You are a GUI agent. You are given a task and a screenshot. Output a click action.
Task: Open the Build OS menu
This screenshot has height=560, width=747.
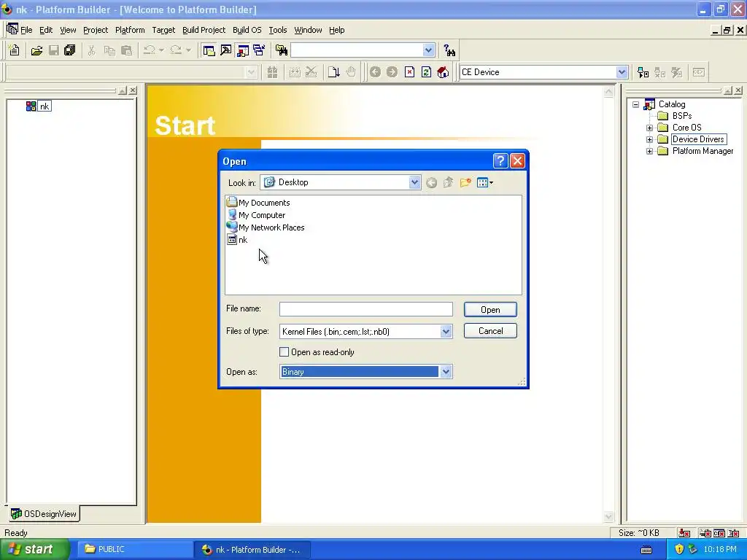pyautogui.click(x=247, y=30)
